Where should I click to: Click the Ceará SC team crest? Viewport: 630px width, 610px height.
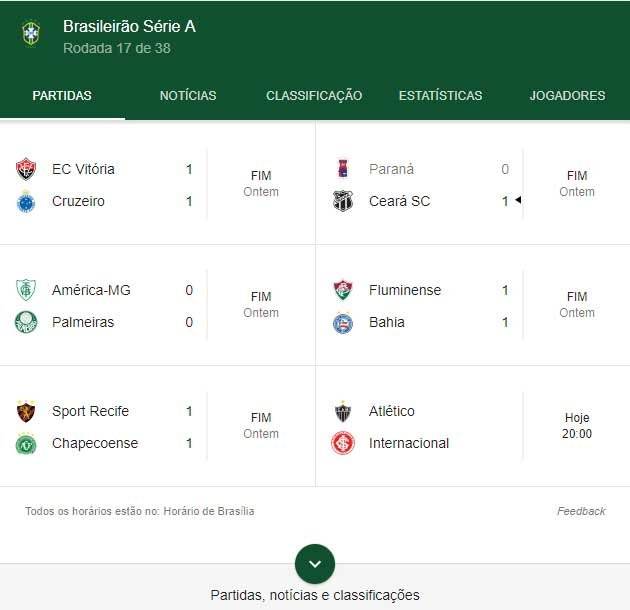tap(343, 201)
